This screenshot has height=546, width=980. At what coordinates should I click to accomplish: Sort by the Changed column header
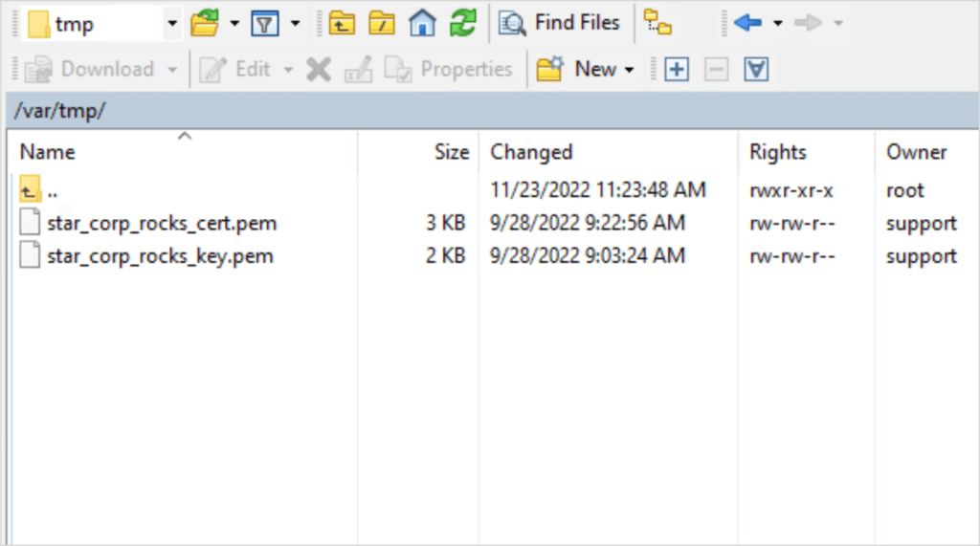coord(531,152)
